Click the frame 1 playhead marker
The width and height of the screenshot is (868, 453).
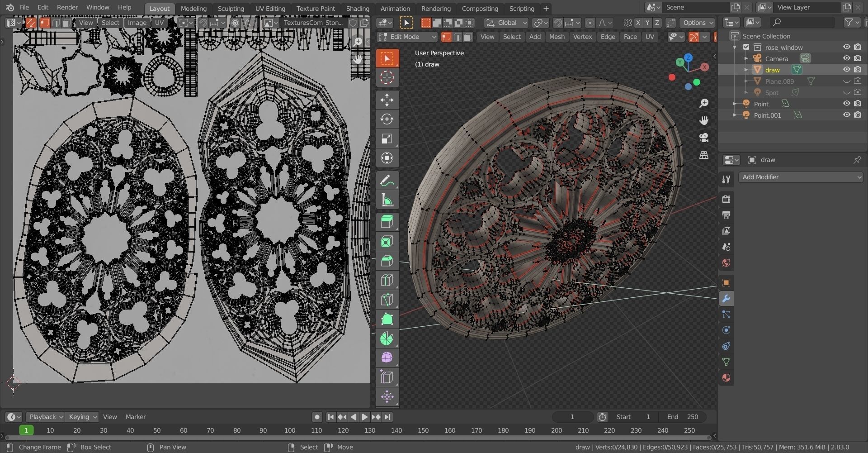tap(26, 430)
